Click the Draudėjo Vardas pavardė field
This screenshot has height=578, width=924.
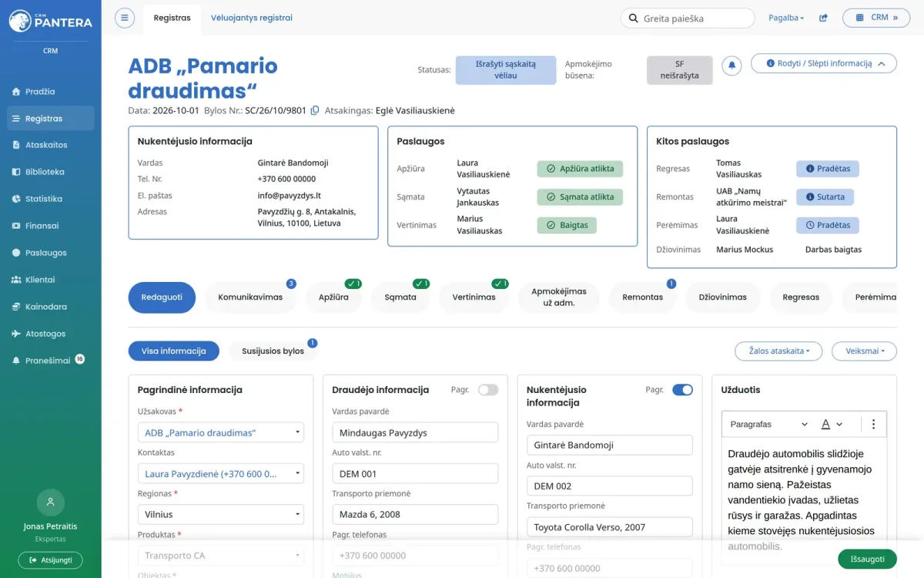coord(415,432)
